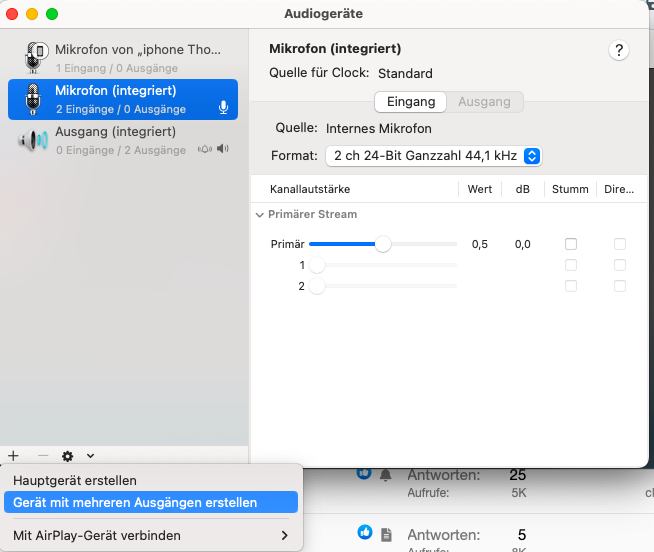Switch to the Eingang tab
Viewport: 654px width, 552px height.
(411, 102)
